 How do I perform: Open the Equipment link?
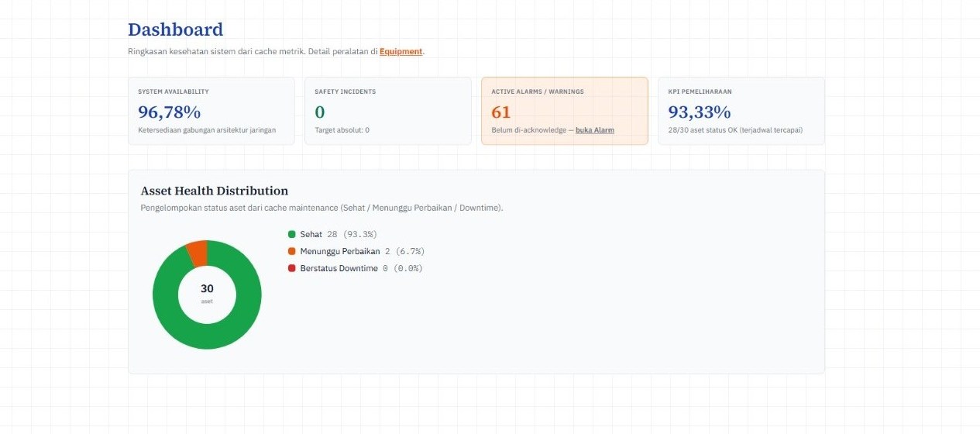click(x=401, y=51)
